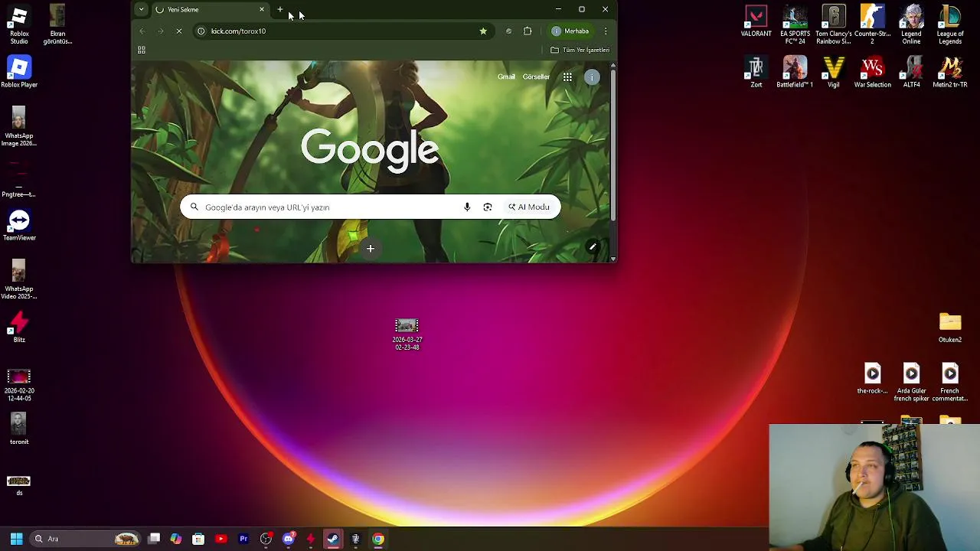This screenshot has width=980, height=551.
Task: Open the Chrome tab search dropdown arrow
Action: (x=141, y=9)
